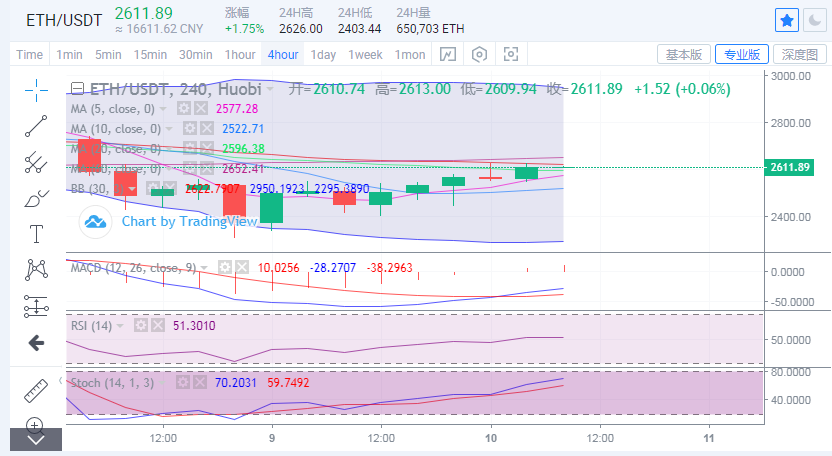This screenshot has height=456, width=832.
Task: Open MA 5 indicator settings gear
Action: 184,109
